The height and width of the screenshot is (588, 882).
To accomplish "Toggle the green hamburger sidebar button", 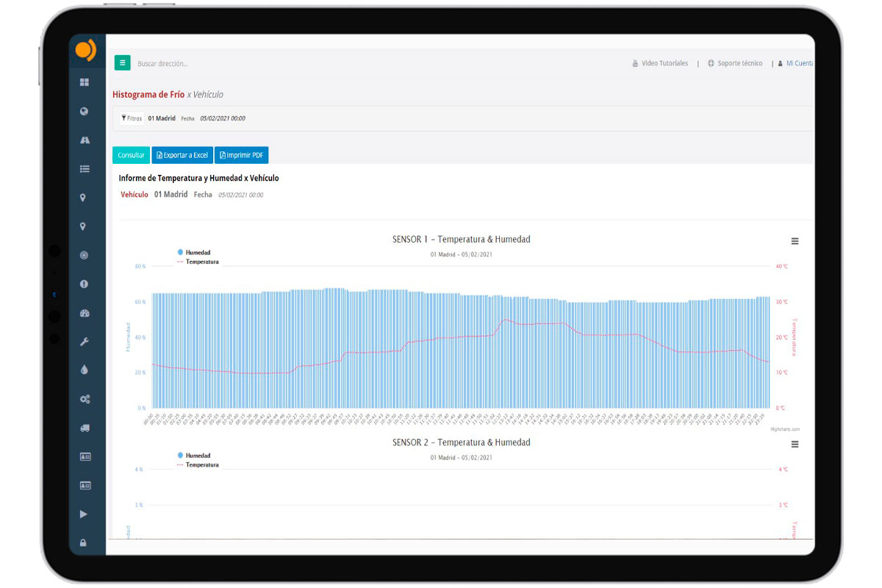I will (x=122, y=63).
